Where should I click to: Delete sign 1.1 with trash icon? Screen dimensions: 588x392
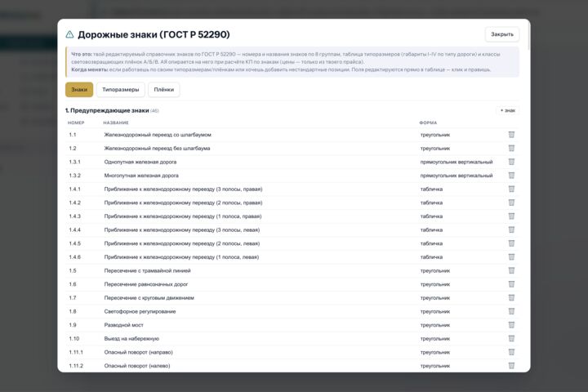511,135
